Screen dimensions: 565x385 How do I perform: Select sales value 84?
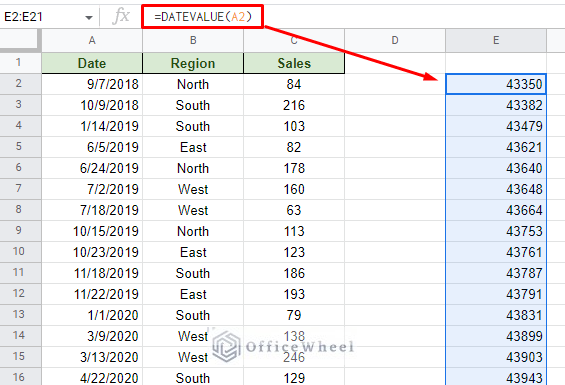point(294,84)
